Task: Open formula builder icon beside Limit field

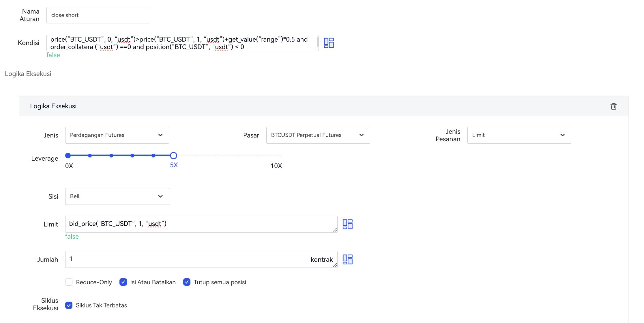Action: pos(347,224)
